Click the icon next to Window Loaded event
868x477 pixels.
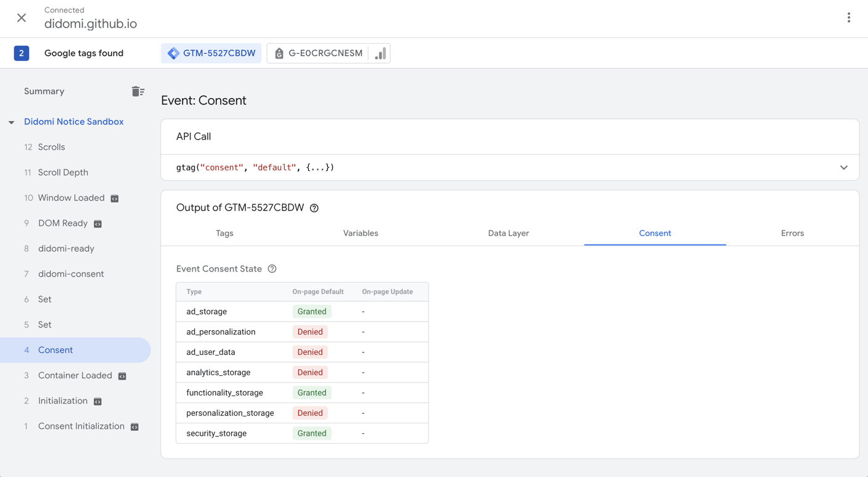[x=114, y=197]
